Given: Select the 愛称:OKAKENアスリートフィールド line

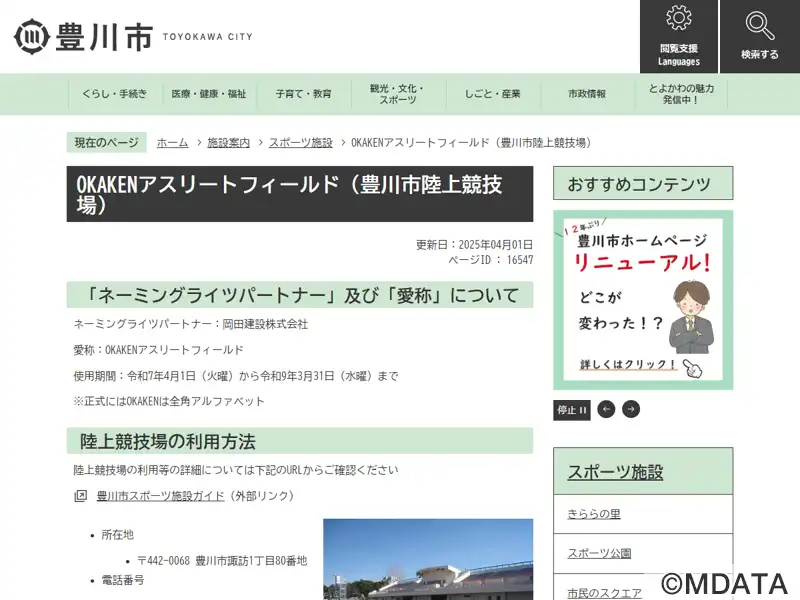Looking at the screenshot, I should click(159, 350).
